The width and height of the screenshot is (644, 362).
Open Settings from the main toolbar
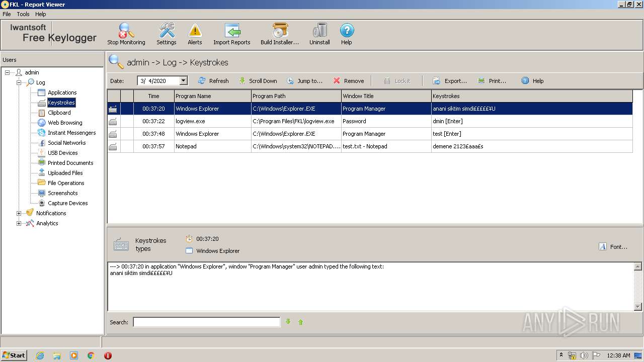point(167,34)
